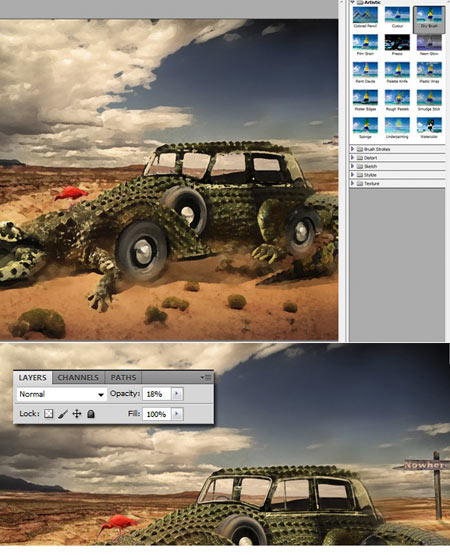This screenshot has width=450, height=555.
Task: Open the Layers panel options menu
Action: click(x=207, y=378)
